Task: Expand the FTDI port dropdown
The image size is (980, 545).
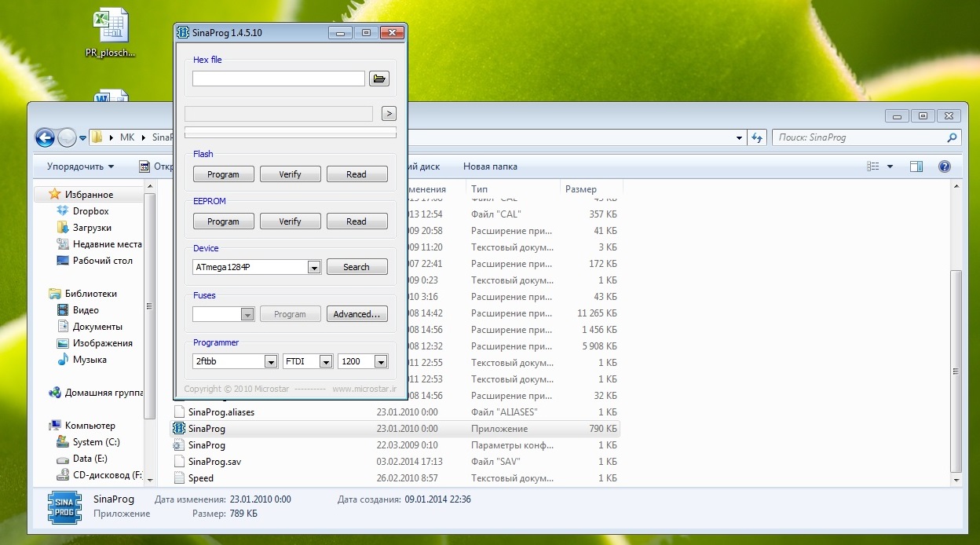Action: pos(325,362)
